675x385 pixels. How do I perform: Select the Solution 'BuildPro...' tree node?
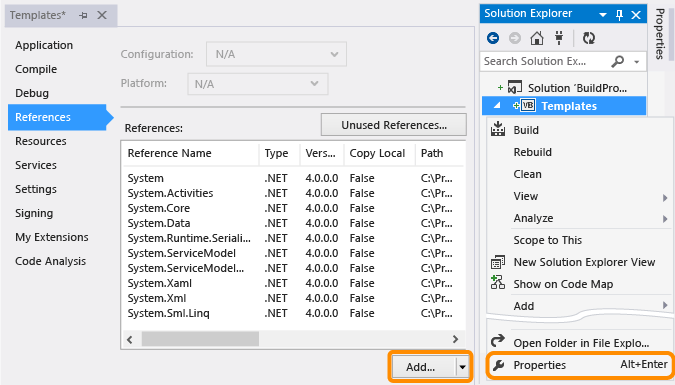577,88
